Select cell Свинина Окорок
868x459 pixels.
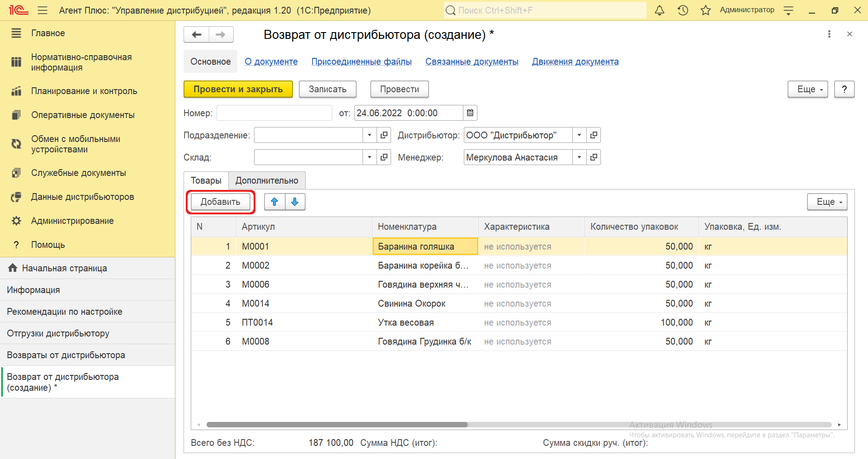click(425, 303)
